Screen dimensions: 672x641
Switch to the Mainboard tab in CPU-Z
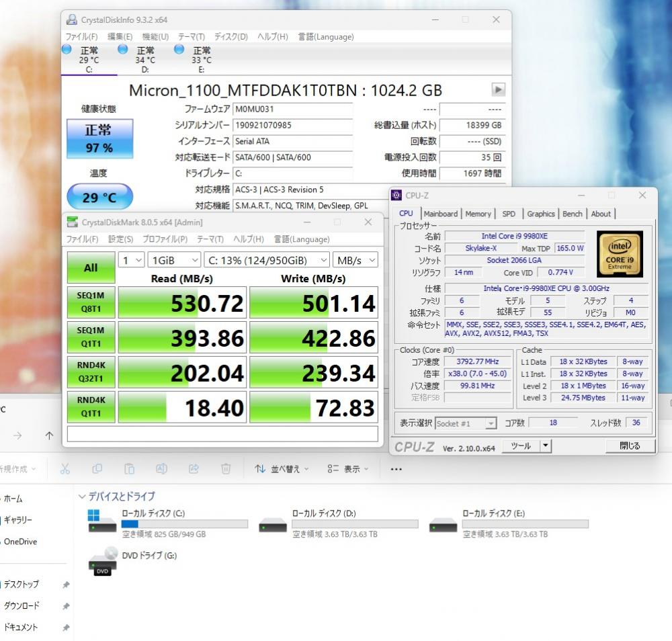tap(441, 214)
